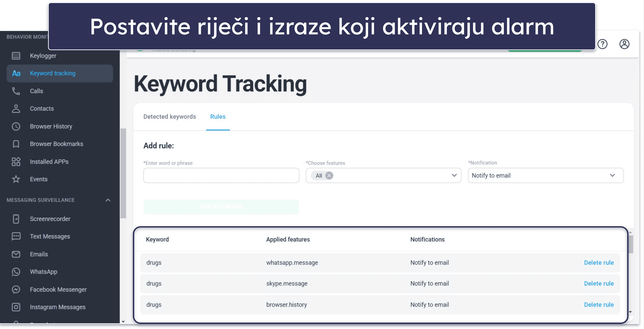Delete the browser.history rule
Image resolution: width=644 pixels, height=329 pixels.
[599, 305]
